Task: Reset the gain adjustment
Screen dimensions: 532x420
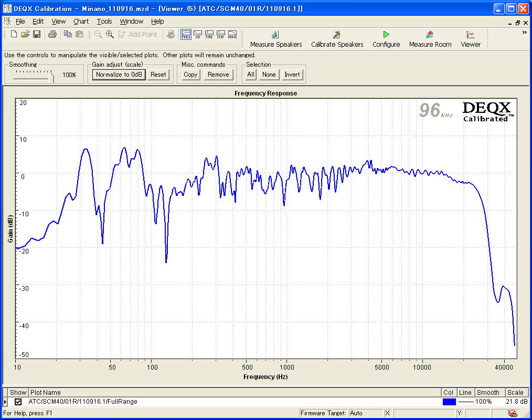Action: point(158,75)
